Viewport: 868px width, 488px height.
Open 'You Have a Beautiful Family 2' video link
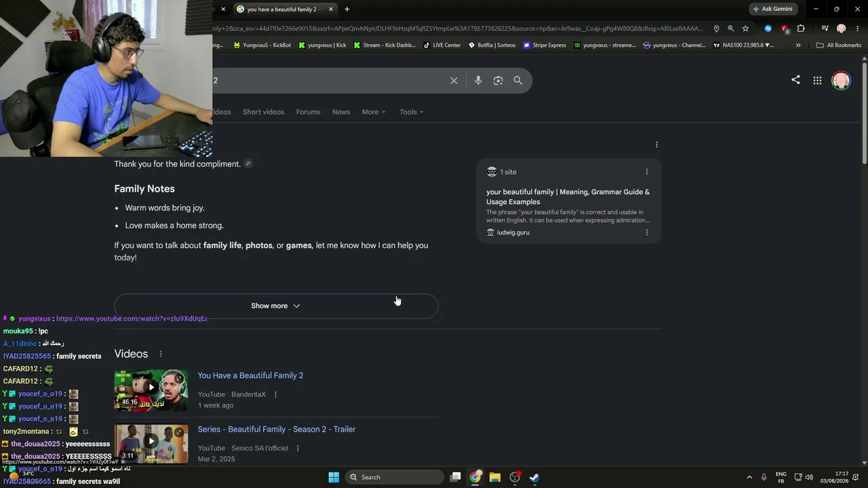(x=250, y=375)
